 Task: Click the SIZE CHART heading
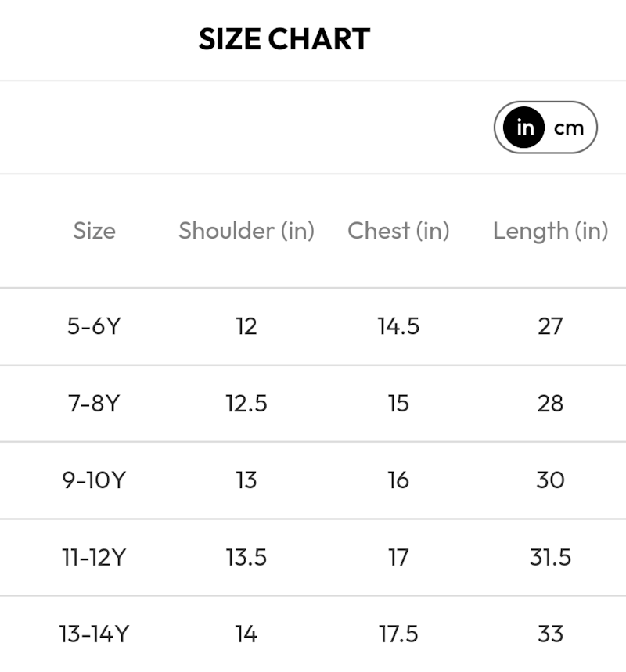click(x=284, y=39)
